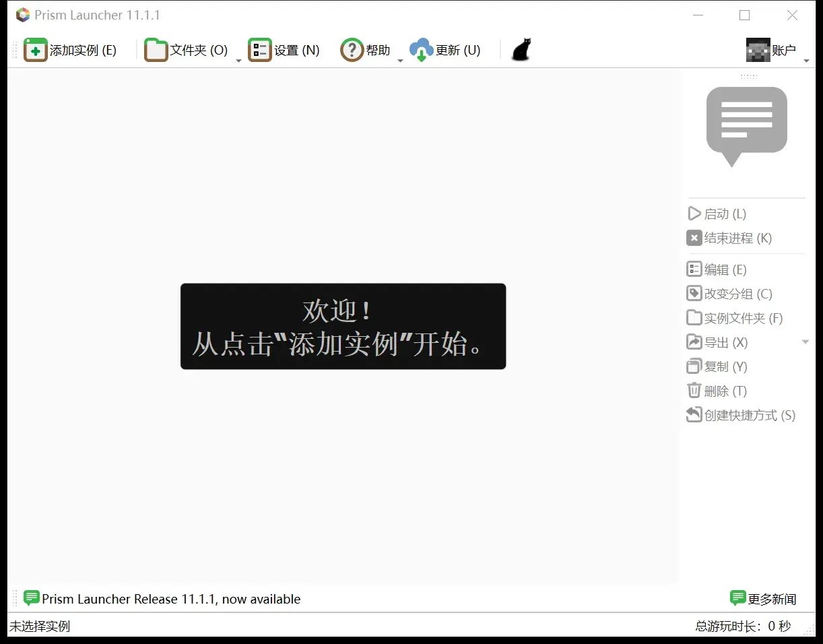The width and height of the screenshot is (823, 644).
Task: Click the 欢迎 welcome message box
Action: click(x=343, y=326)
